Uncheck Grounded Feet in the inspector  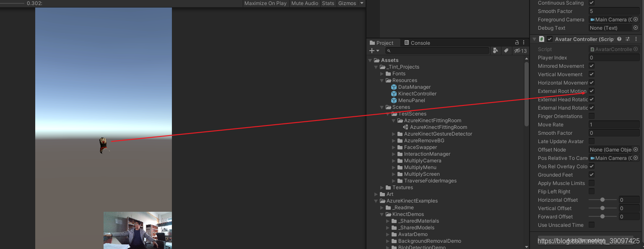coord(592,175)
